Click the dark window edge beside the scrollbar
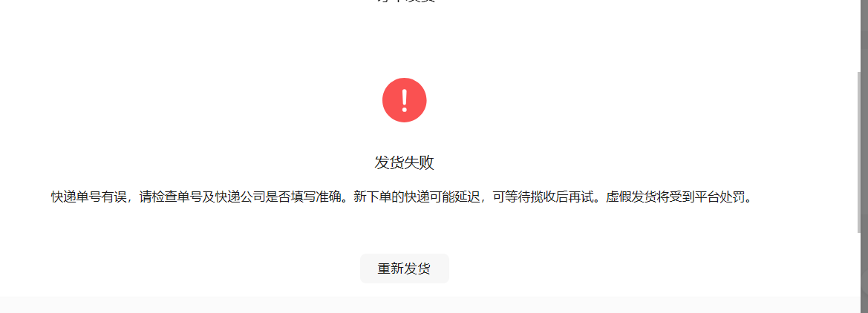868x313 pixels. tap(867, 156)
